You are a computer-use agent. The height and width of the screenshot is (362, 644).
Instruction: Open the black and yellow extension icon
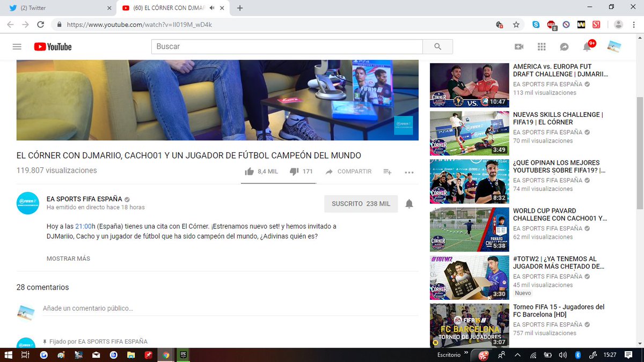pyautogui.click(x=581, y=25)
